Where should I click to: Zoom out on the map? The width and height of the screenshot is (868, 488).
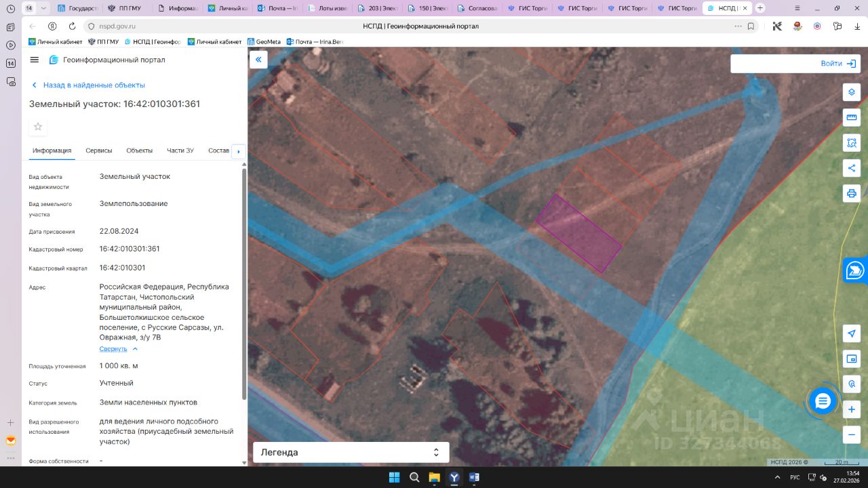pyautogui.click(x=852, y=434)
